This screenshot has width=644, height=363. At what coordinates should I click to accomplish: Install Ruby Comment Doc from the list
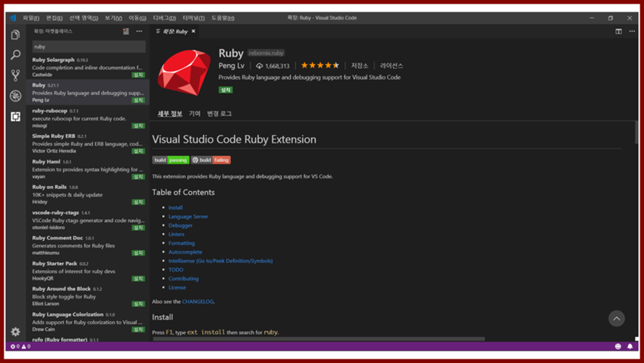pos(138,253)
